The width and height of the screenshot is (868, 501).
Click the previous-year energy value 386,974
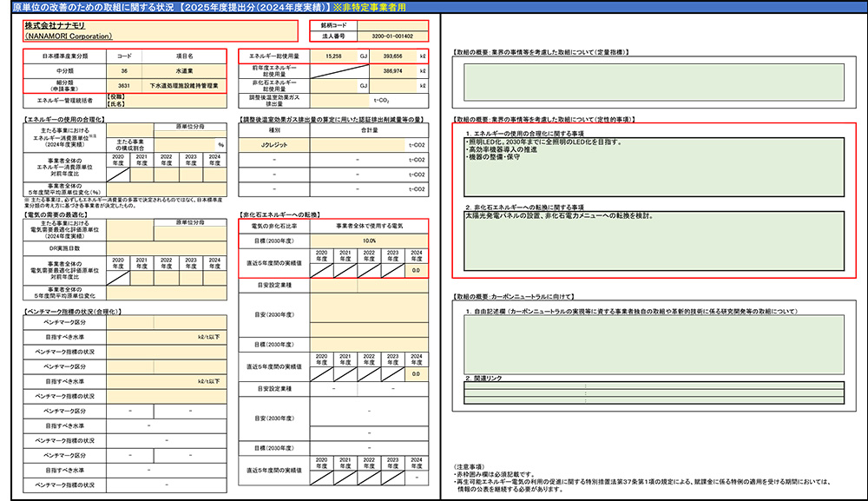tap(391, 71)
